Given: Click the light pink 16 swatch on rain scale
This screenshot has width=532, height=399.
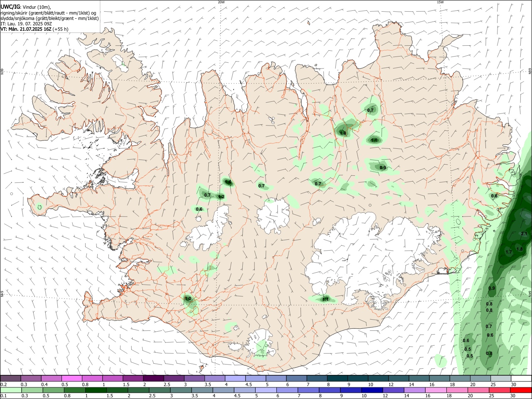Looking at the screenshot, I should point(436,390).
